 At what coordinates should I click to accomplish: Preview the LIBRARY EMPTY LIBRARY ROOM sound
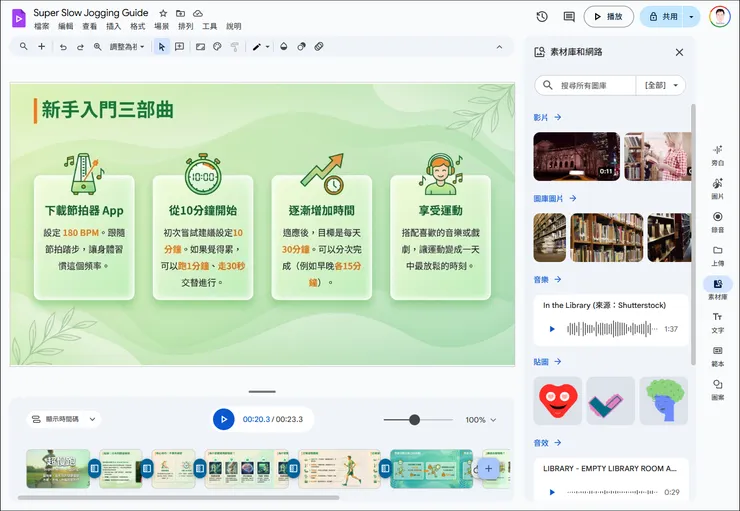552,492
